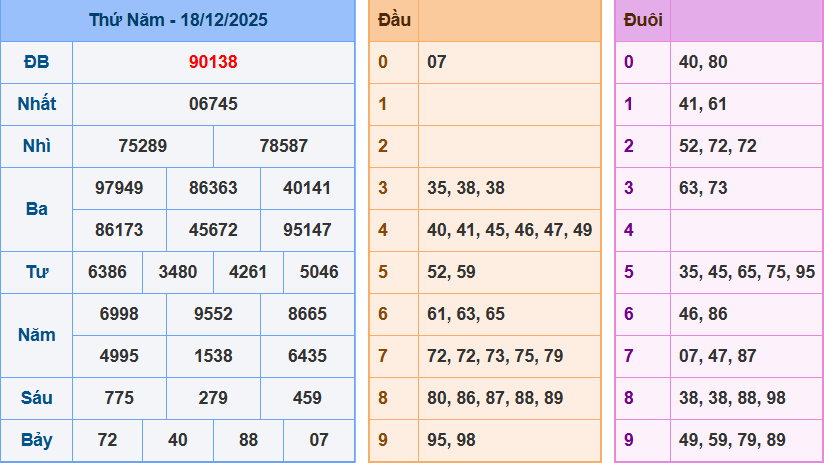Click second prize number 75289
This screenshot has width=824, height=463.
pyautogui.click(x=143, y=146)
